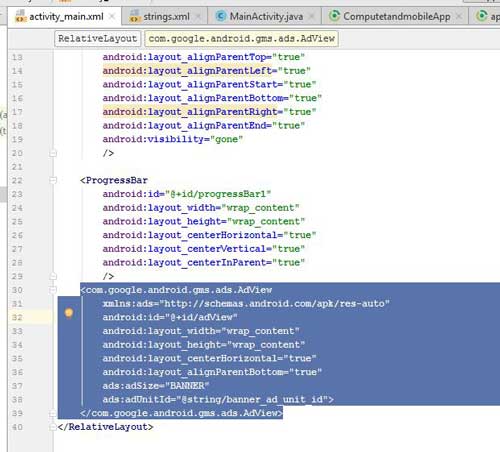500x452 pixels.
Task: Toggle fold marker at line 39
Action: (x=53, y=413)
